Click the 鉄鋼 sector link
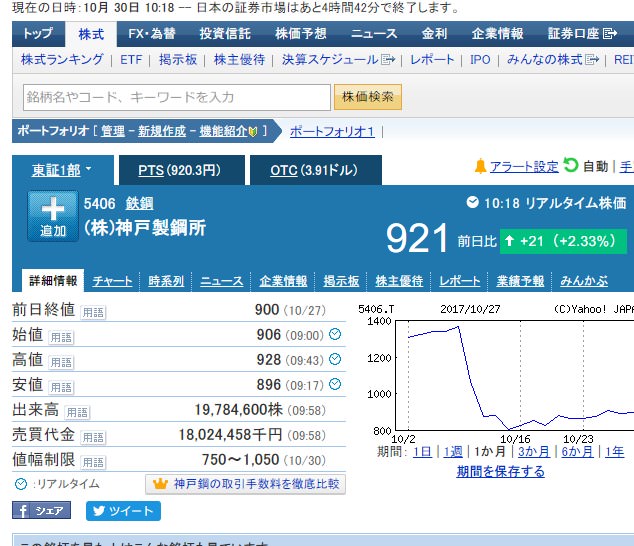Image resolution: width=634 pixels, height=546 pixels. click(x=139, y=203)
